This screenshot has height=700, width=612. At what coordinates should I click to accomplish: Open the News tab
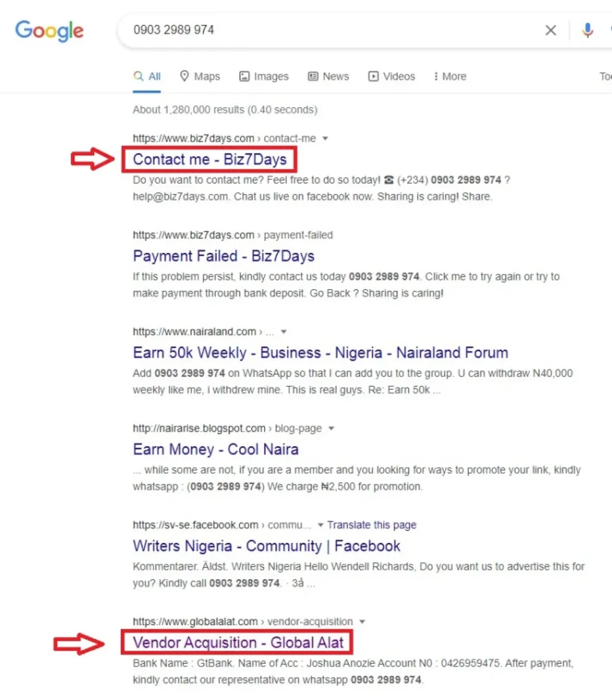(x=329, y=77)
